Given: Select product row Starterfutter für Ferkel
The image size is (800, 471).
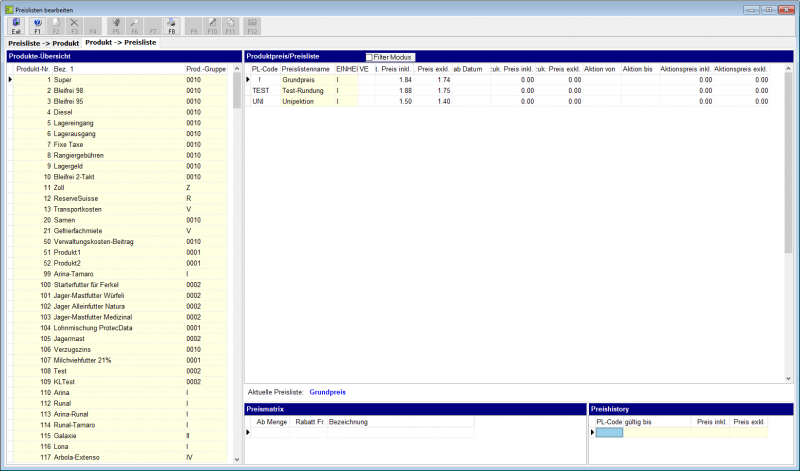Looking at the screenshot, I should 120,285.
